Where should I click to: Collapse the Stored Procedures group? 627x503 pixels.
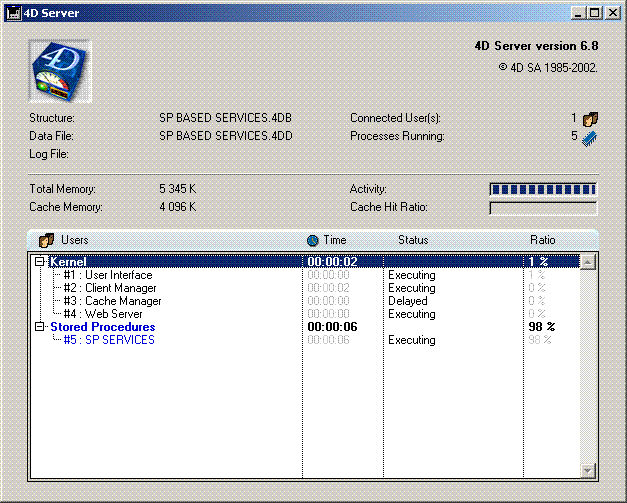[x=40, y=327]
